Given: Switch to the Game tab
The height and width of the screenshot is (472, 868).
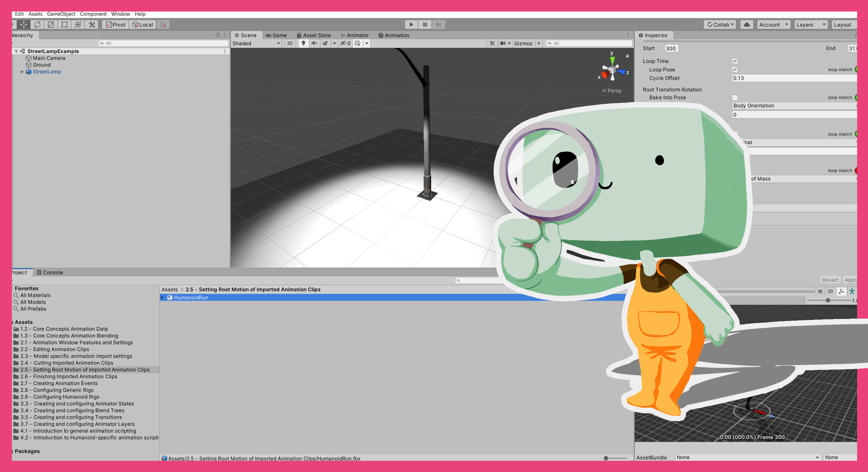Looking at the screenshot, I should click(x=276, y=35).
